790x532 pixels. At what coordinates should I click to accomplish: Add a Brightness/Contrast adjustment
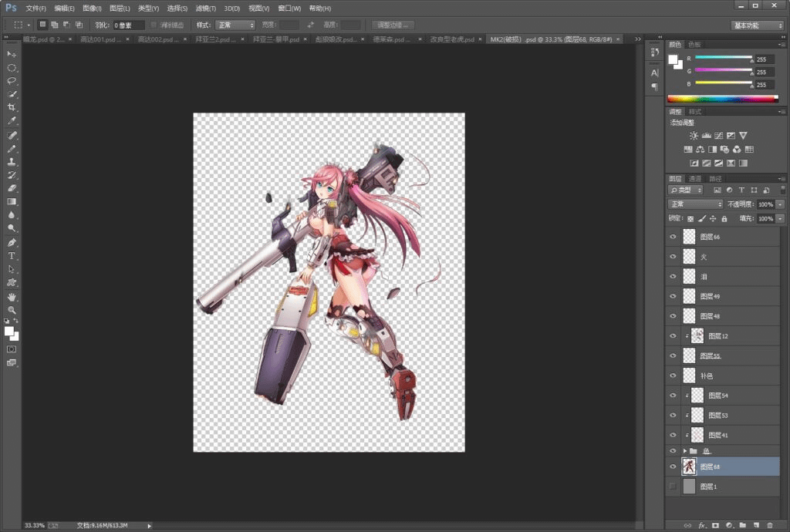[x=694, y=136]
